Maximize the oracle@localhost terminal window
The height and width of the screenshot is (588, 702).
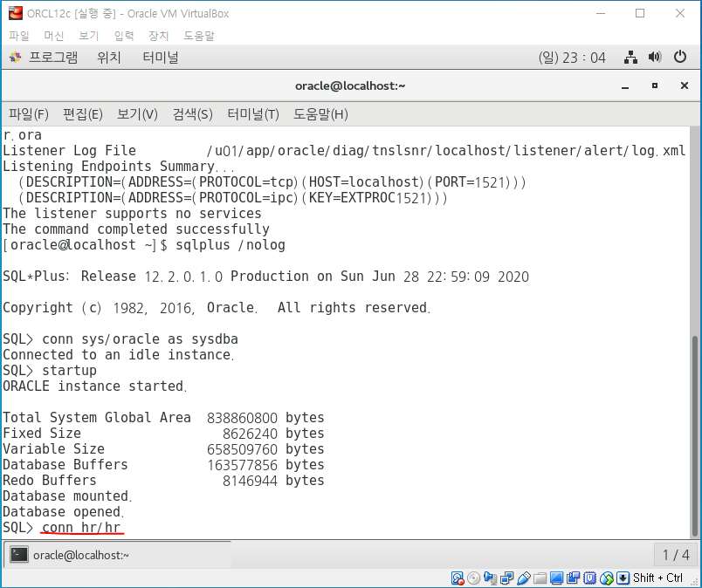tap(655, 85)
